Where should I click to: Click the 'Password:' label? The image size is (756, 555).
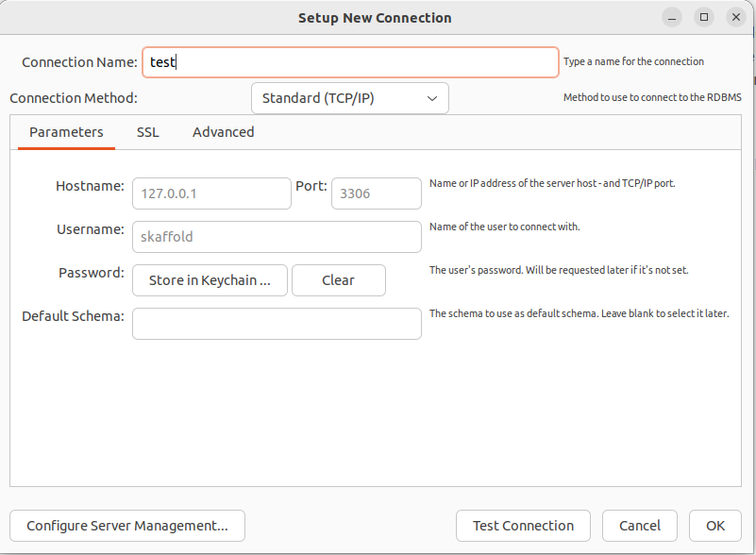[92, 273]
